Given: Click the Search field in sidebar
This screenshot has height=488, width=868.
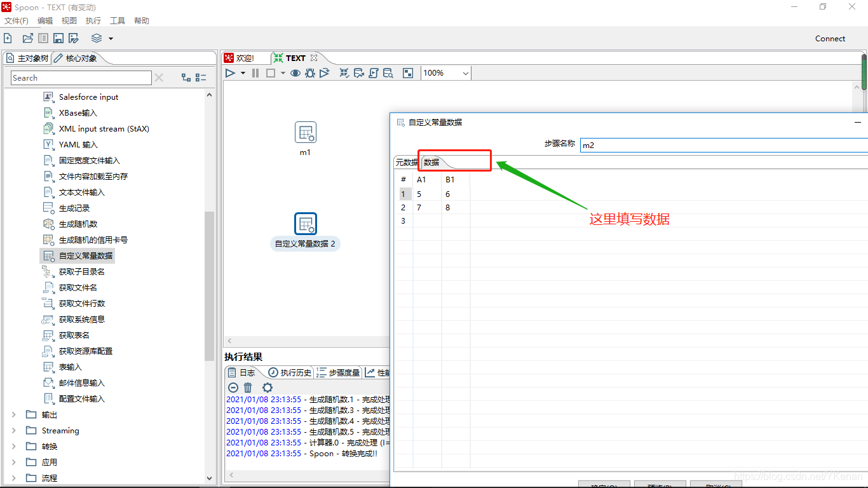Looking at the screenshot, I should pos(81,78).
